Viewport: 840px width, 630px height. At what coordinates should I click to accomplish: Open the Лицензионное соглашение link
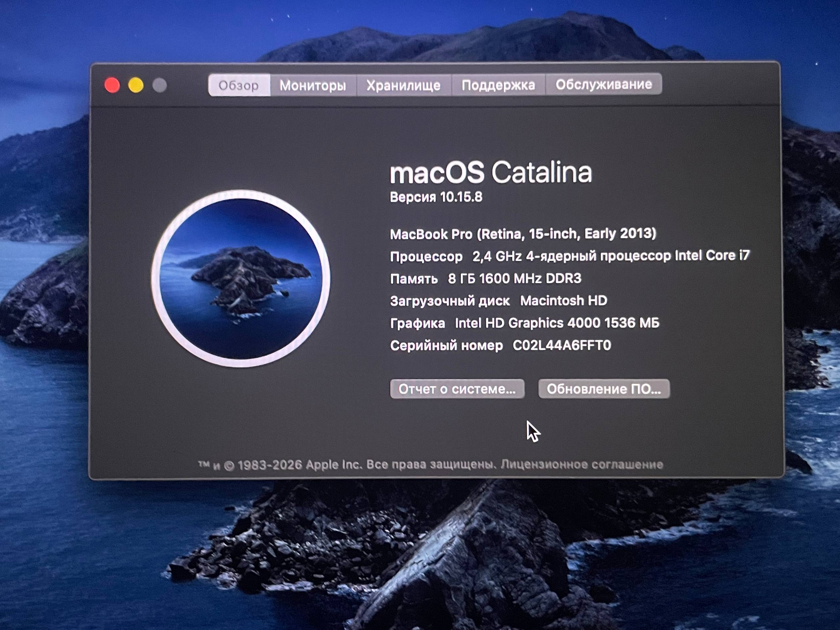pos(582,464)
